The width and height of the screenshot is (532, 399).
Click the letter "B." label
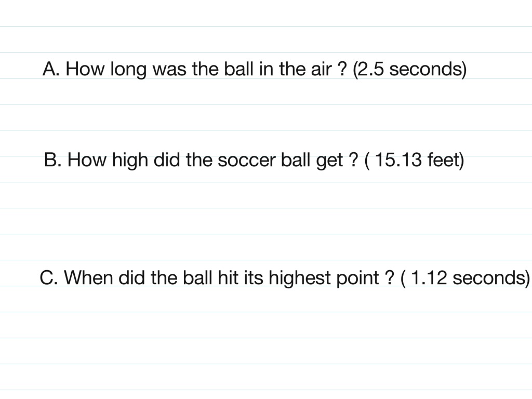tap(53, 160)
